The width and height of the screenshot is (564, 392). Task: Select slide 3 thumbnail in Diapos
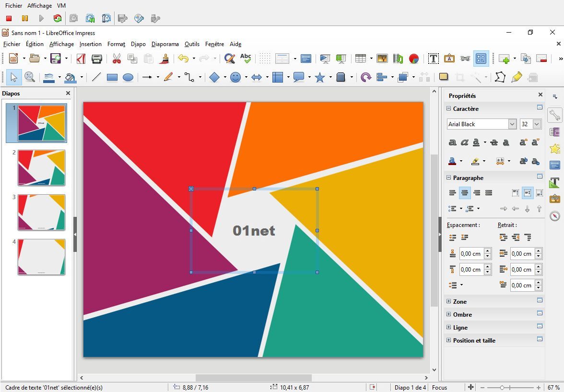(x=41, y=212)
